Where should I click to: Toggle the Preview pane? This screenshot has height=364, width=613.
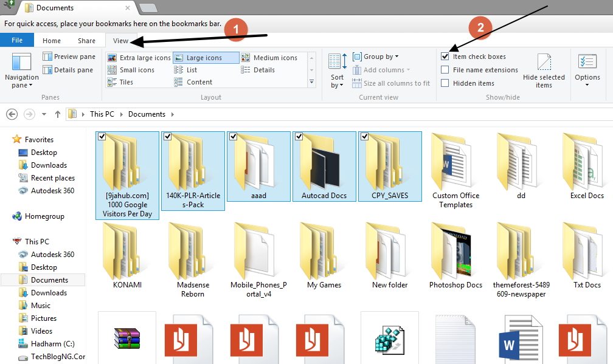pos(69,57)
